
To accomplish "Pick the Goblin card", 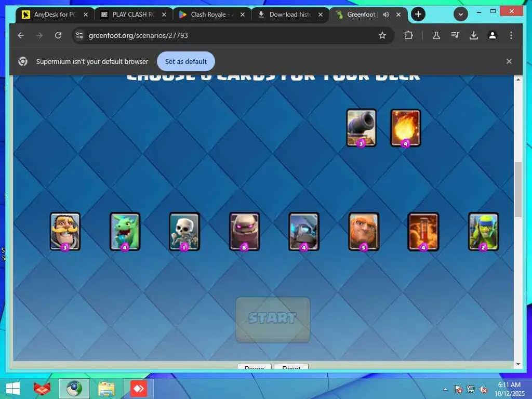I will click(484, 232).
